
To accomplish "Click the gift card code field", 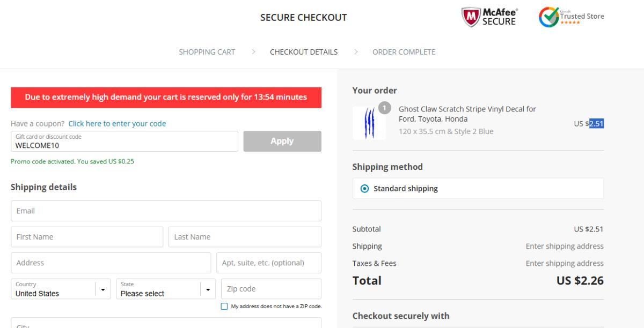I will [124, 142].
